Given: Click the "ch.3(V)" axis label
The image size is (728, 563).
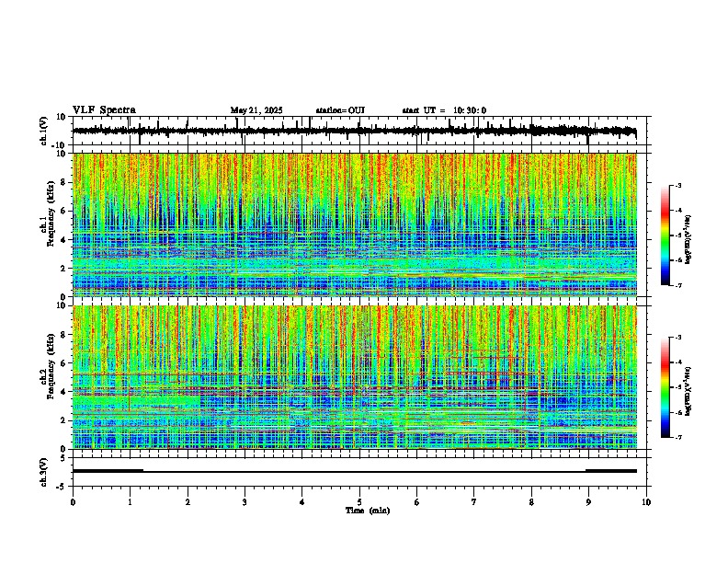Looking at the screenshot, I should 43,472.
